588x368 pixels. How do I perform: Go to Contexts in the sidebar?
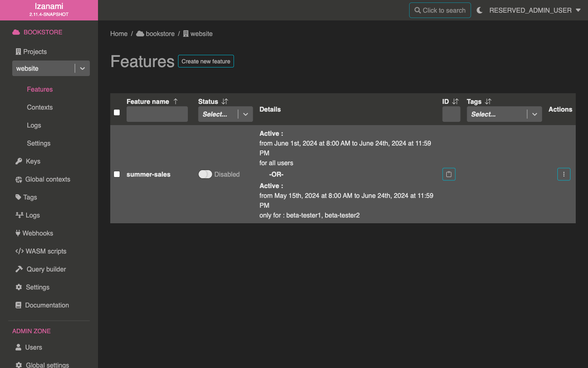click(40, 107)
